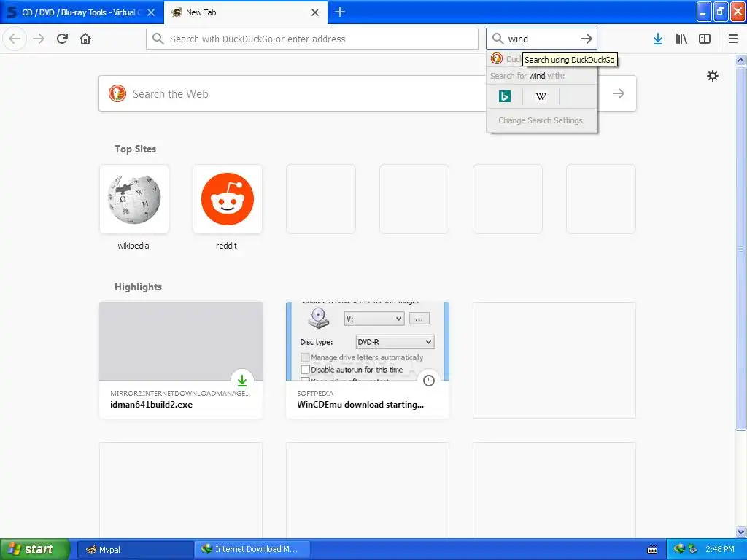Click the vertical scrollbar thumb
This screenshot has height=560, width=747.
(x=740, y=248)
